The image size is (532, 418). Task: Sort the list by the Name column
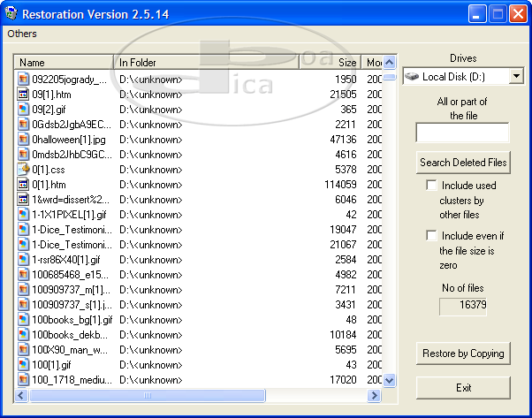(65, 63)
